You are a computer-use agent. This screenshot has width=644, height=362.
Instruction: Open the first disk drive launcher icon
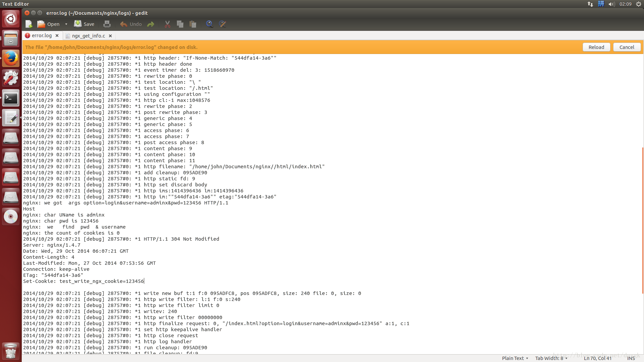click(11, 137)
